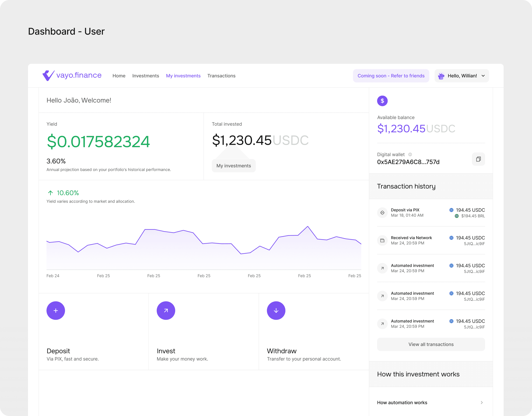Image resolution: width=532 pixels, height=416 pixels.
Task: Click the PIX icon on Deposit via PIX row
Action: [x=382, y=213]
